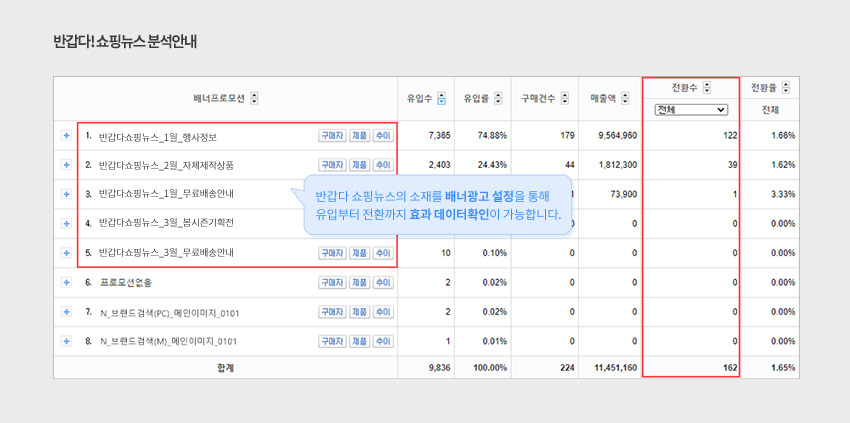
Task: Click the 반갑다! 쇼핑뉴스 분석안내 page title
Action: pos(125,42)
